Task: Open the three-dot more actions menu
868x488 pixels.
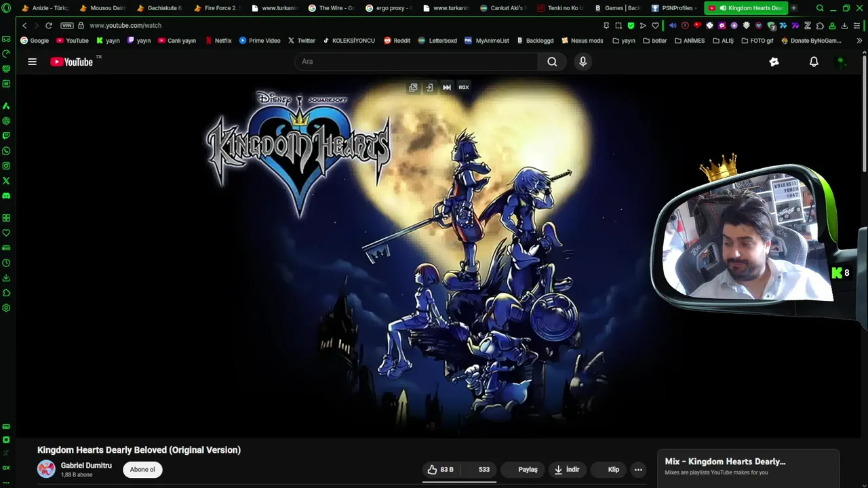Action: [638, 469]
